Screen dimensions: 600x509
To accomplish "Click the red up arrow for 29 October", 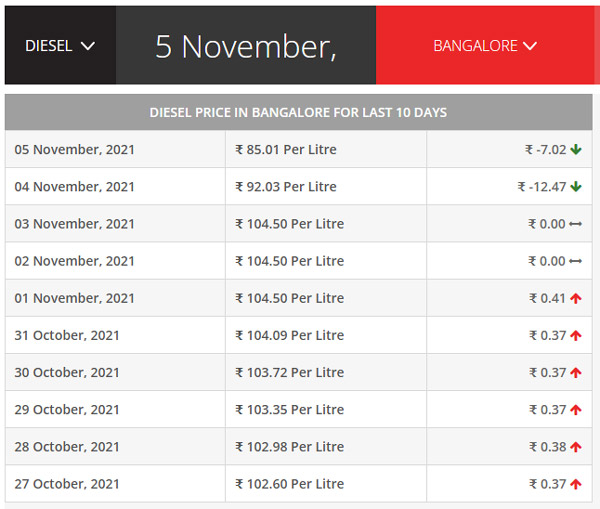I will click(x=576, y=409).
